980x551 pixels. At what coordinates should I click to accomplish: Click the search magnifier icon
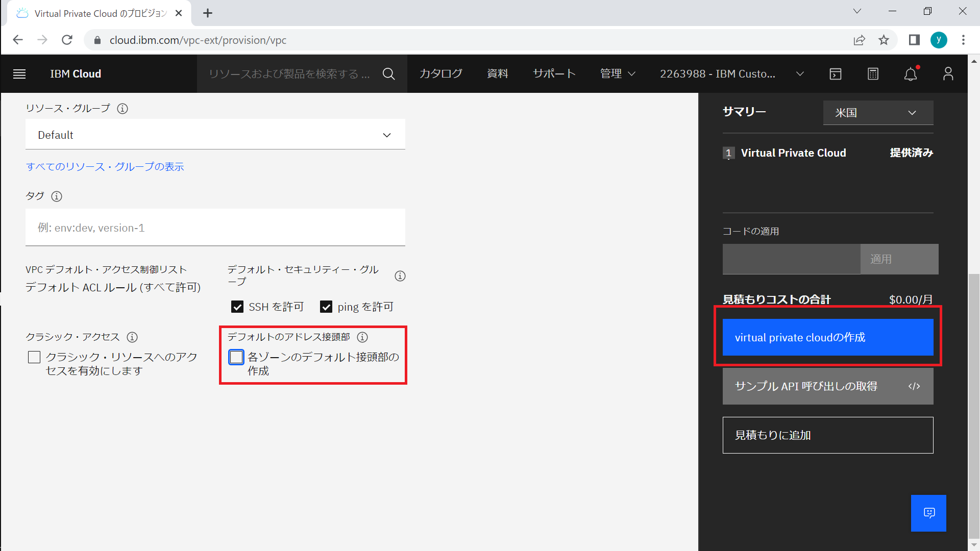click(x=388, y=74)
